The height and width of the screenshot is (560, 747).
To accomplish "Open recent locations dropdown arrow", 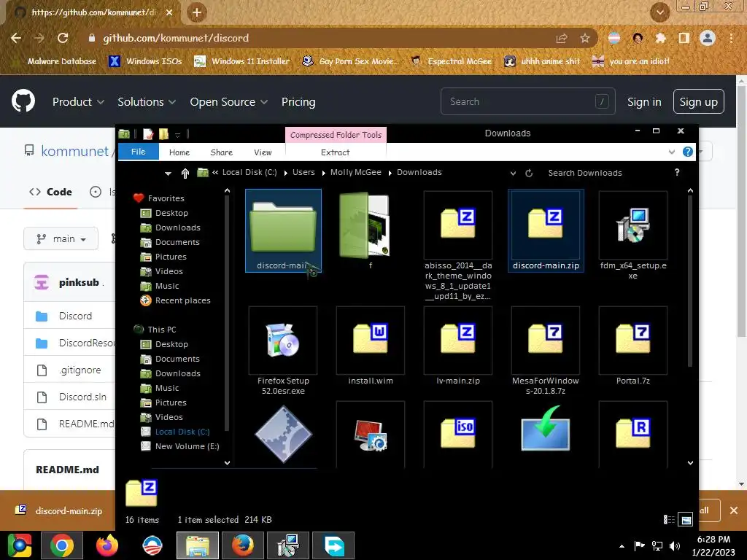I will [169, 174].
